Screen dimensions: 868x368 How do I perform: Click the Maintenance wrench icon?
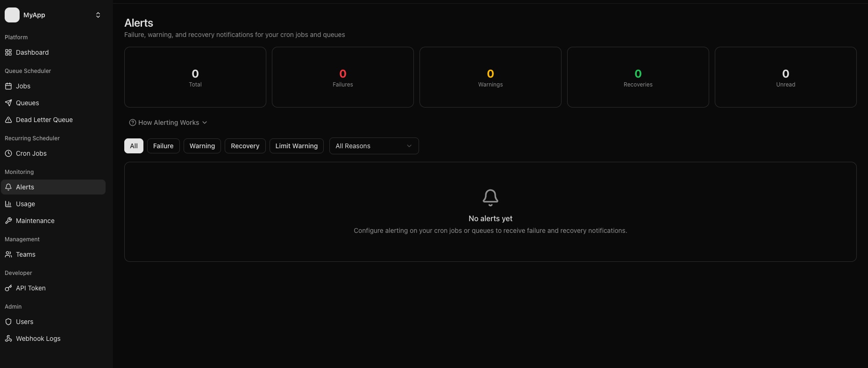[8, 221]
